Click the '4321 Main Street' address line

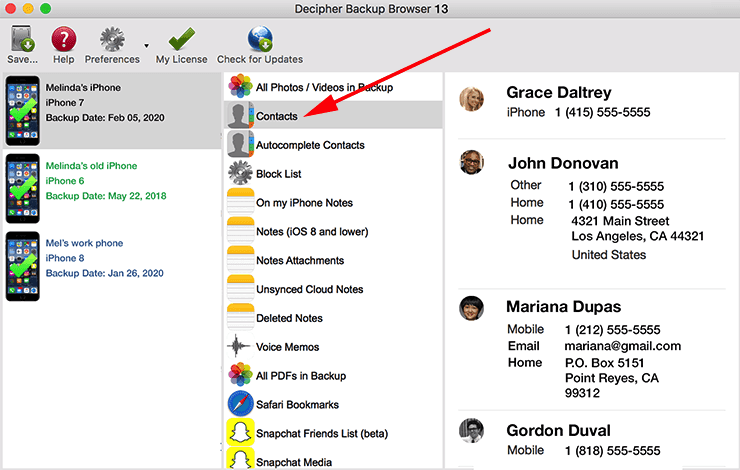(620, 221)
